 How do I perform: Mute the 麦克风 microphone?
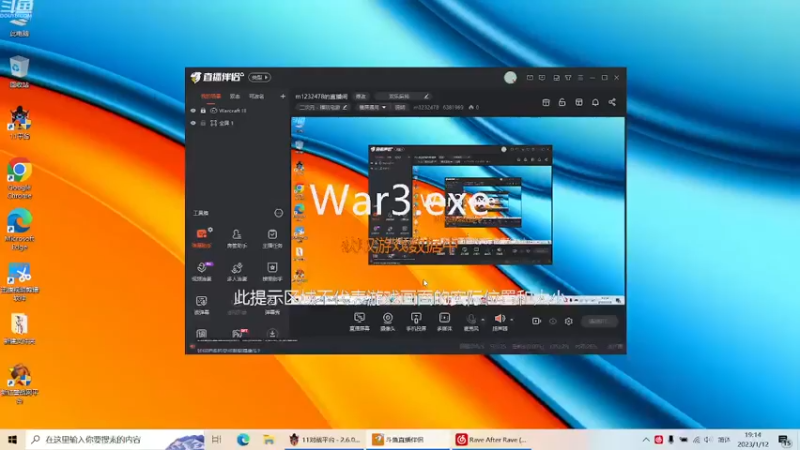tap(471, 322)
